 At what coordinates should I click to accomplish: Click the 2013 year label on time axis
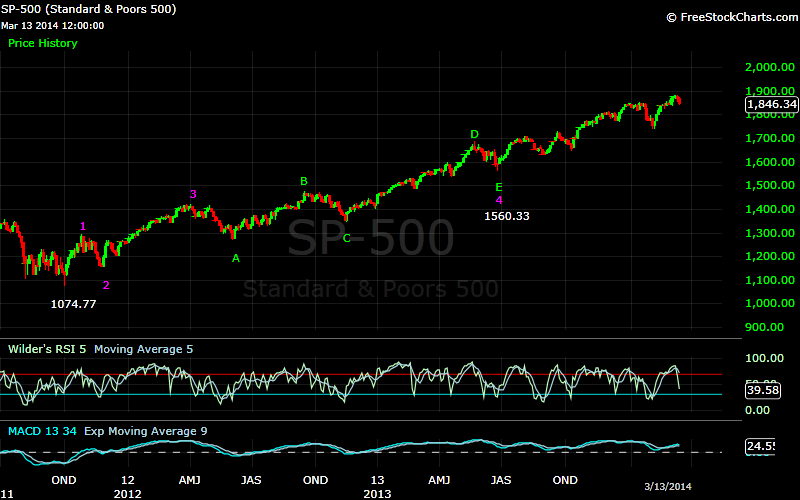[377, 494]
